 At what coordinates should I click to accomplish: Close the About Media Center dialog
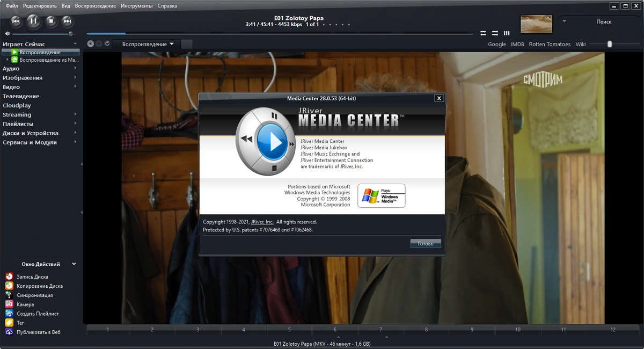pyautogui.click(x=439, y=98)
